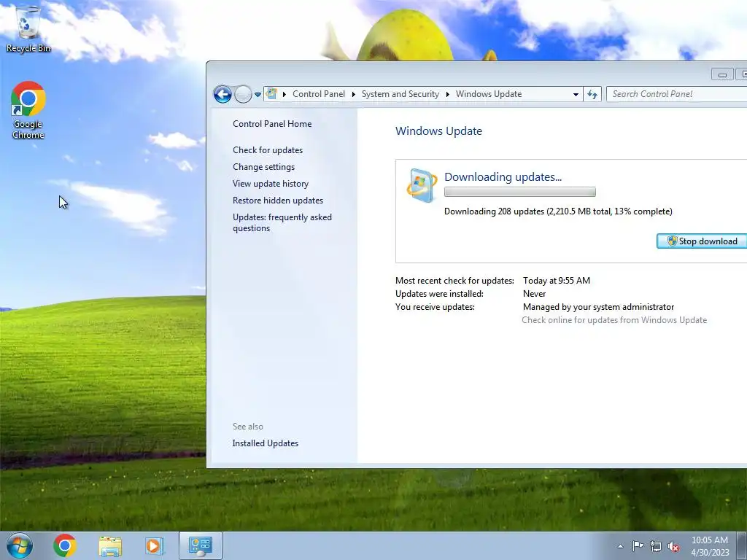
Task: Click the muted volume tray icon
Action: (x=673, y=547)
